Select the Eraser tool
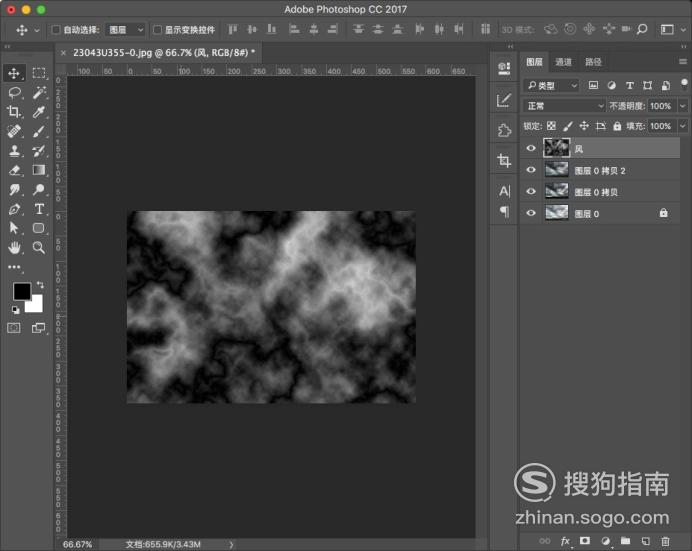This screenshot has width=692, height=551. [x=14, y=170]
